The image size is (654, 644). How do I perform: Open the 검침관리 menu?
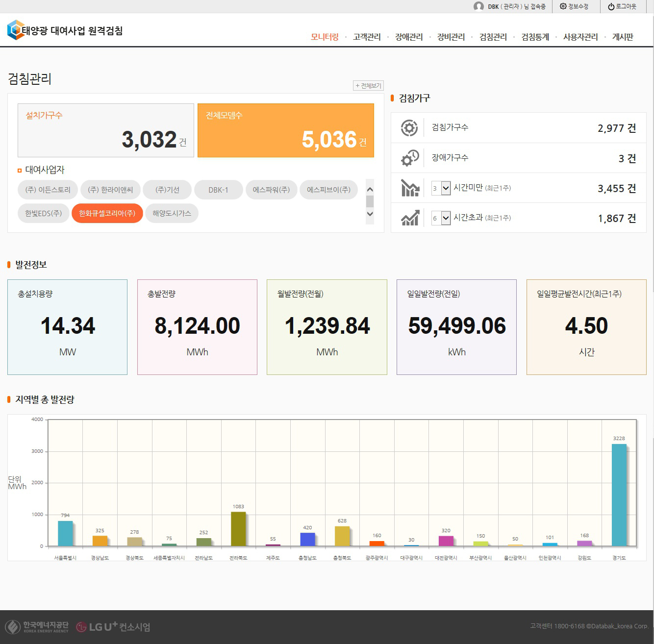493,37
